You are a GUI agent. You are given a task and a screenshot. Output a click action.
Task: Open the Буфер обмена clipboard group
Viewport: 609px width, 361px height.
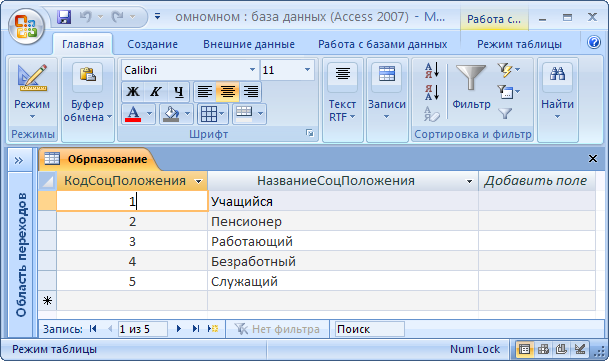pos(87,92)
